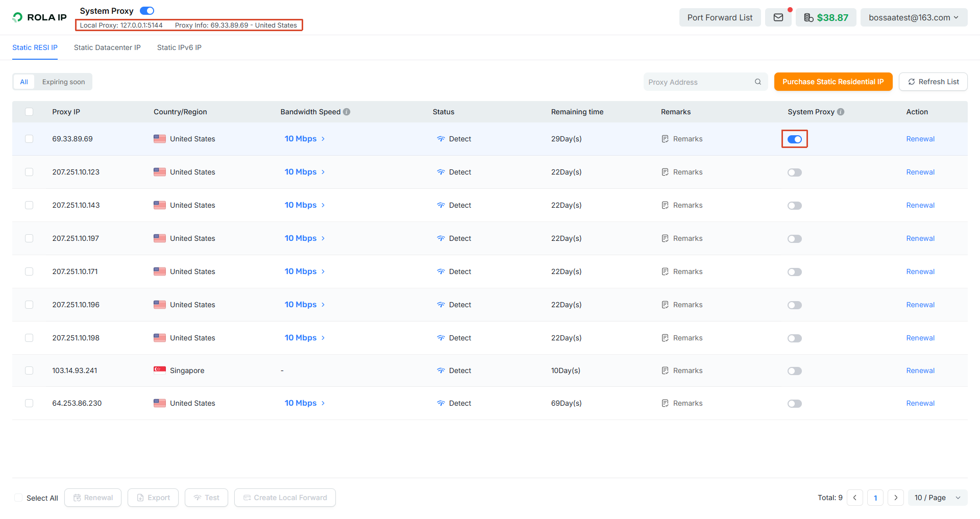Edit Remarks for 207.251.10.123

[682, 172]
